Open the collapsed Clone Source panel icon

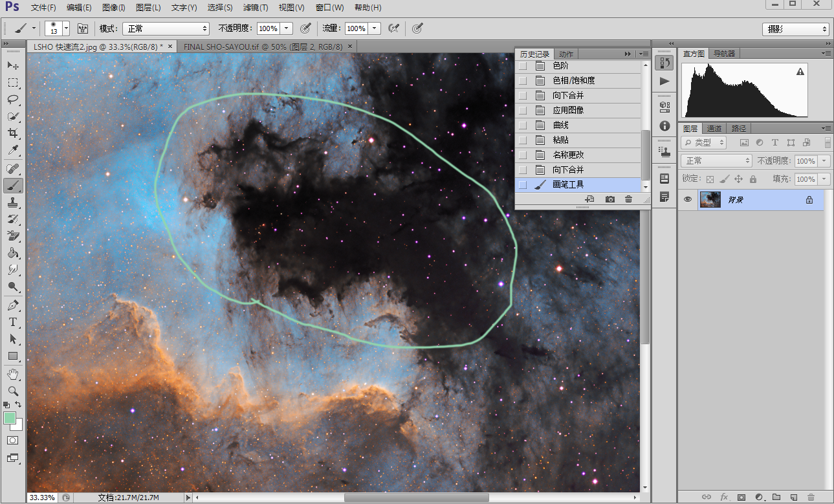coord(664,152)
